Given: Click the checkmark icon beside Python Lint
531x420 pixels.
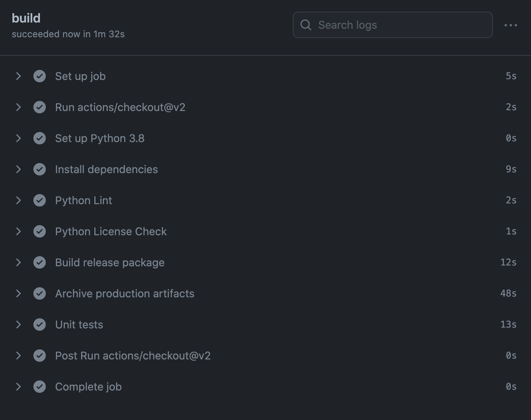Looking at the screenshot, I should tap(40, 200).
